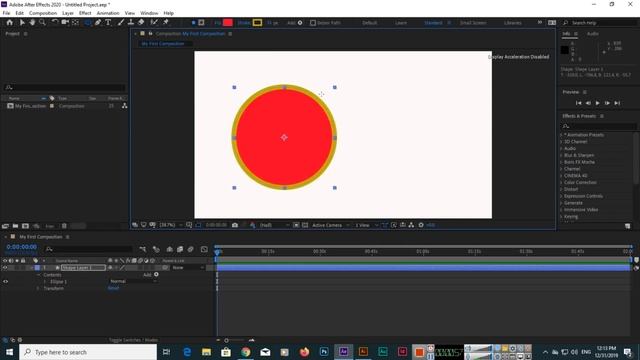
Task: Open Normal blend mode dropdown for Ellipse 1
Action: [133, 281]
